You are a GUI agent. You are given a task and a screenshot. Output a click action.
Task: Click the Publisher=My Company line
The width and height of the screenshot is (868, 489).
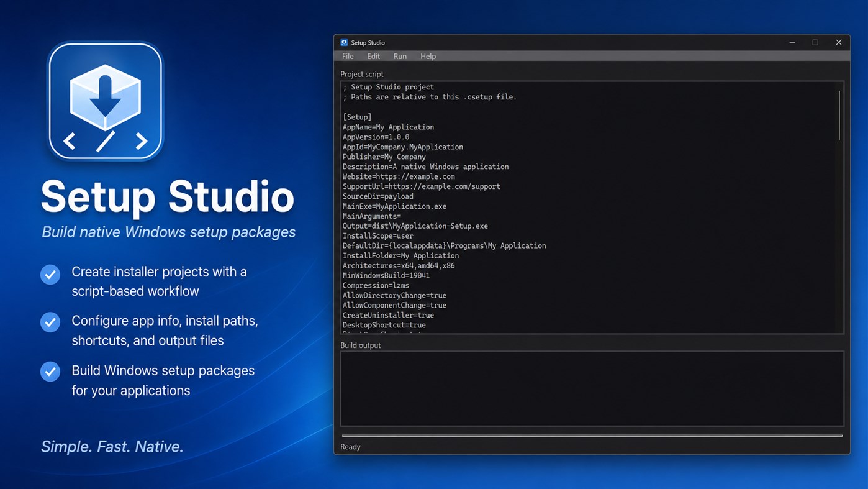[x=384, y=157]
